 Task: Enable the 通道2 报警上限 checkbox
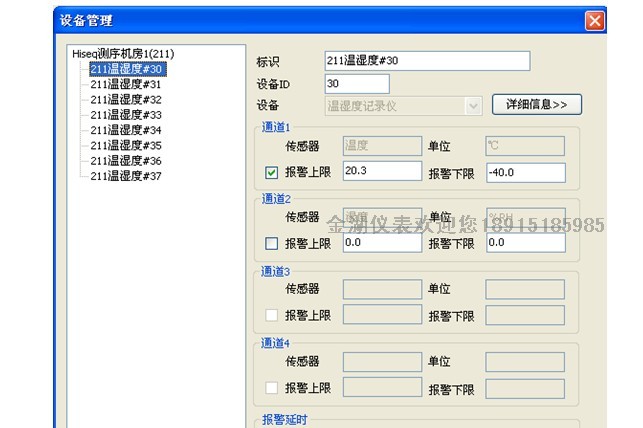pos(271,244)
